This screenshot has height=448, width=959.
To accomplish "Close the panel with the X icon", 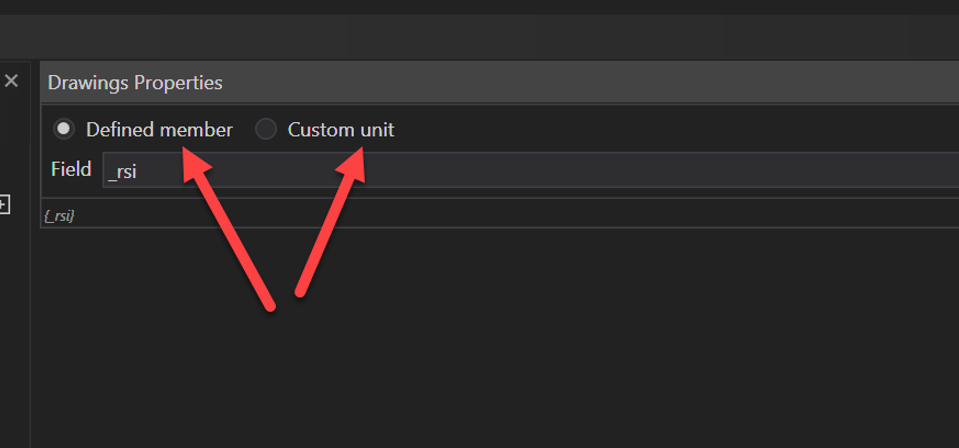I will pyautogui.click(x=11, y=81).
